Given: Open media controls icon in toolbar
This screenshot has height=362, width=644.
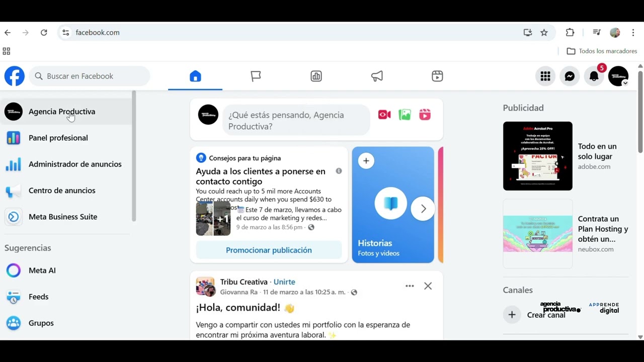Looking at the screenshot, I should click(597, 33).
